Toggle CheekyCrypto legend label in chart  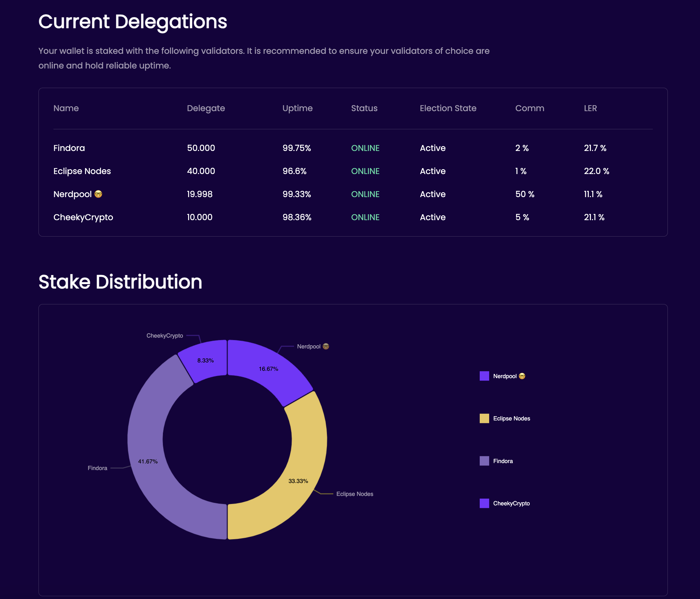coord(511,503)
